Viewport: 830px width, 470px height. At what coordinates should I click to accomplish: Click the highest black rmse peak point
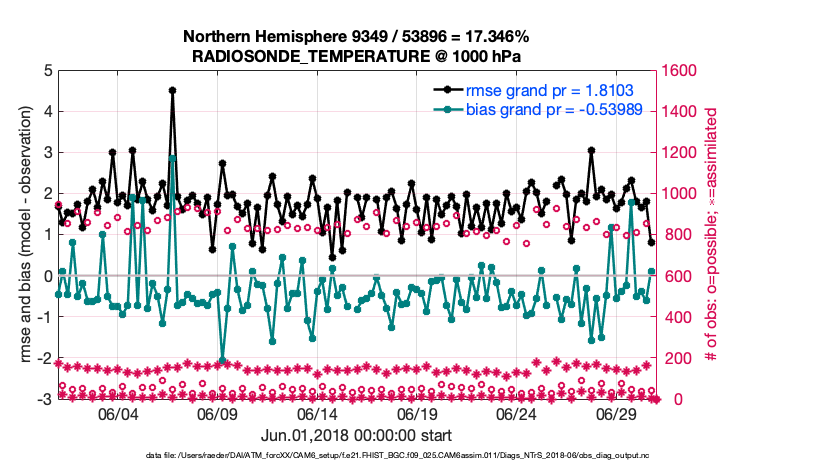point(172,90)
